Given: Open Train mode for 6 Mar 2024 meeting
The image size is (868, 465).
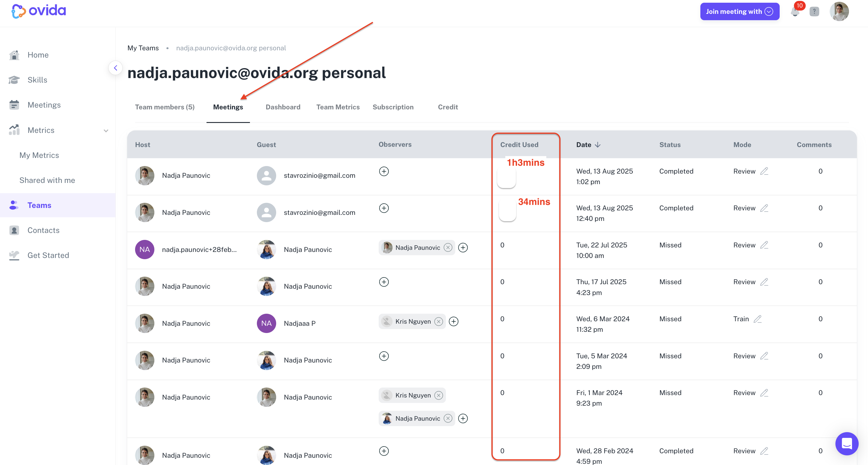Looking at the screenshot, I should [x=741, y=319].
